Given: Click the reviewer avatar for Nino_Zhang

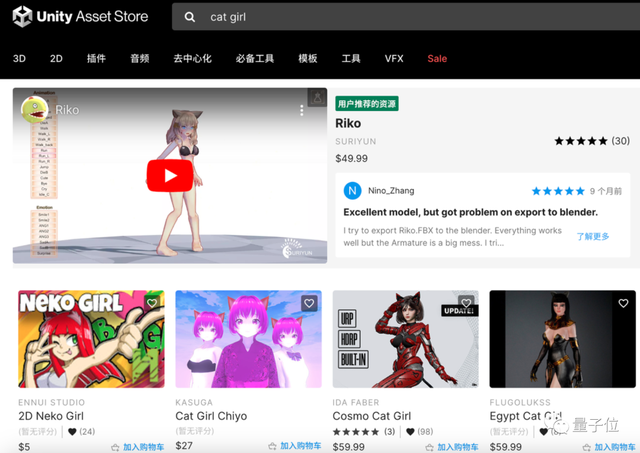Looking at the screenshot, I should tap(352, 190).
